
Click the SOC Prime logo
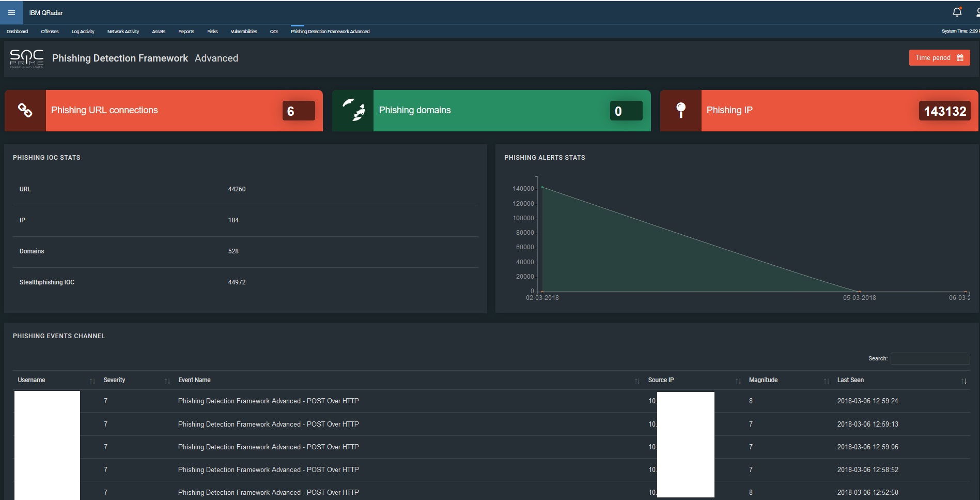(27, 58)
